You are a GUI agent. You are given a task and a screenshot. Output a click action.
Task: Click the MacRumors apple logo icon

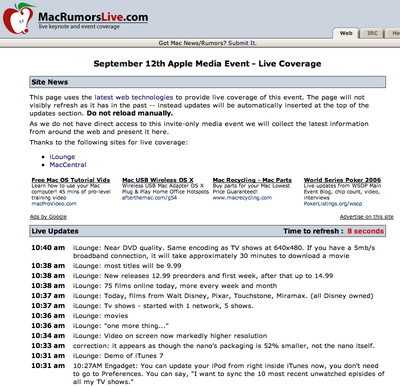[18, 18]
